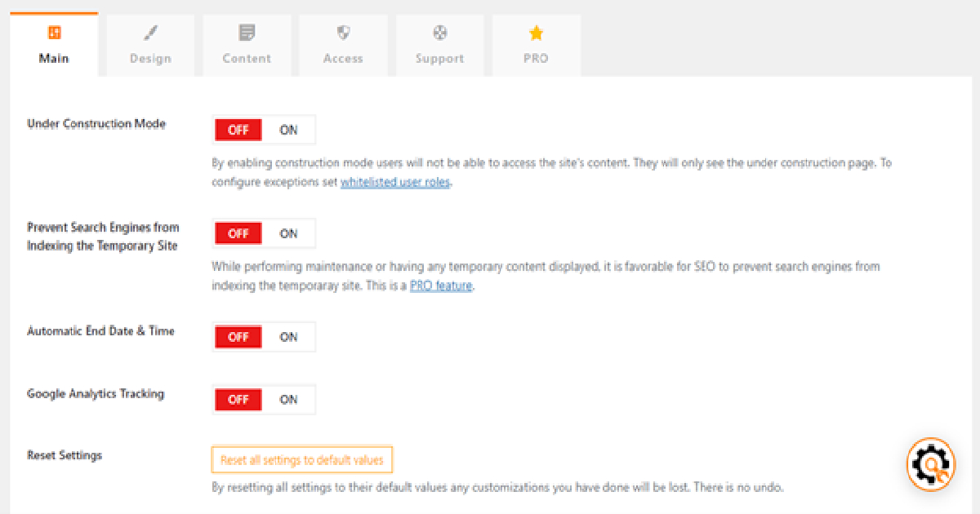Open the whitelisted user roles link
The image size is (980, 514).
395,183
